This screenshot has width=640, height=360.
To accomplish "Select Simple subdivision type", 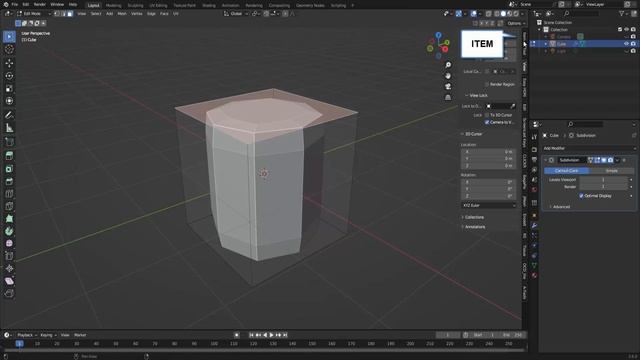I will (x=611, y=171).
